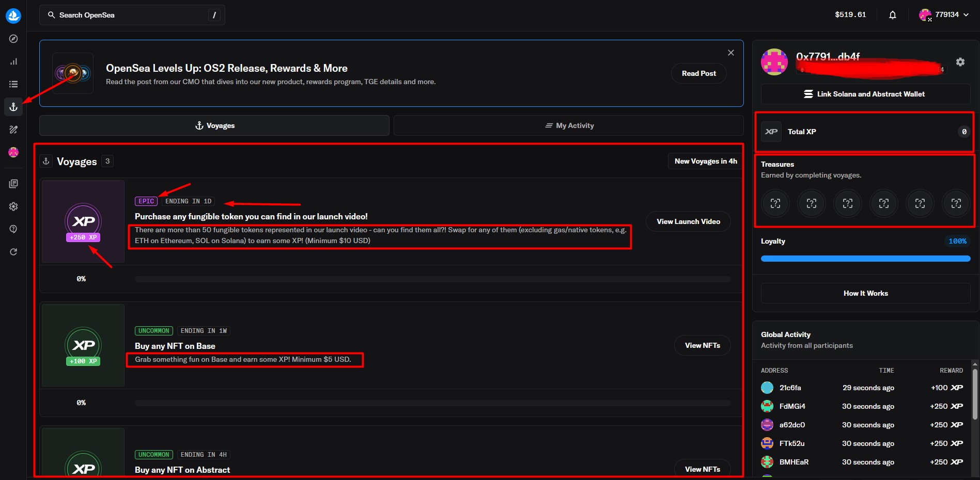Image resolution: width=980 pixels, height=480 pixels.
Task: Select the anchor Rewards icon in the sidebar
Action: 13,107
